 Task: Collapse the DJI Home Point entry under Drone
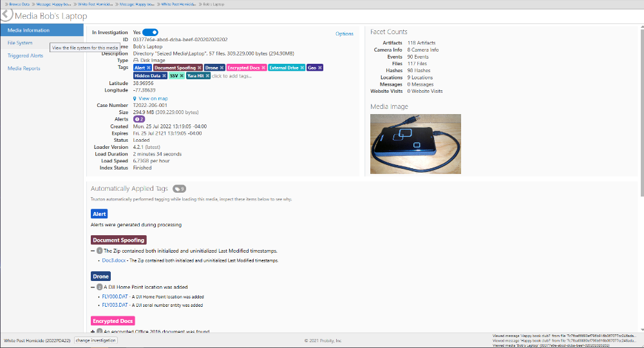pos(93,287)
